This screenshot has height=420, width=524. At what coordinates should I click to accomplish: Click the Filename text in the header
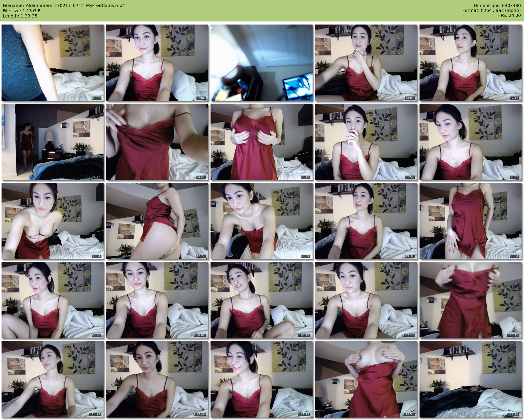coord(64,6)
